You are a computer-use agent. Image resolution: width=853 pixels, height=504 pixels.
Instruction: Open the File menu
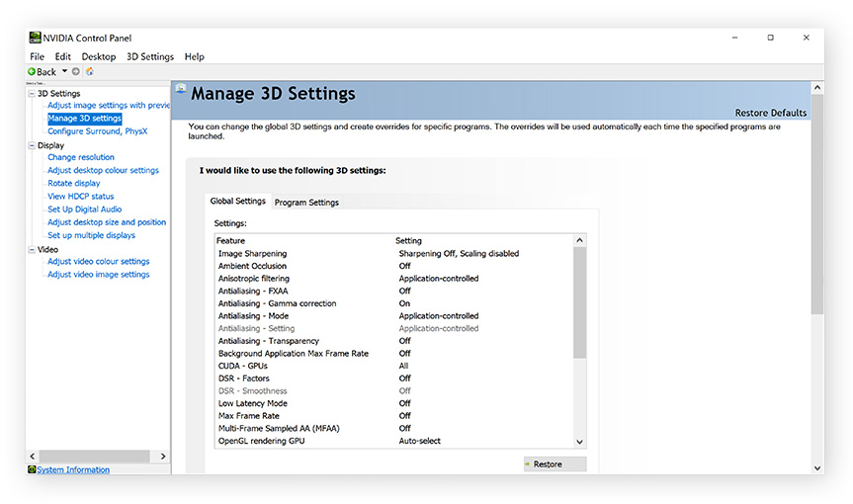(x=37, y=56)
